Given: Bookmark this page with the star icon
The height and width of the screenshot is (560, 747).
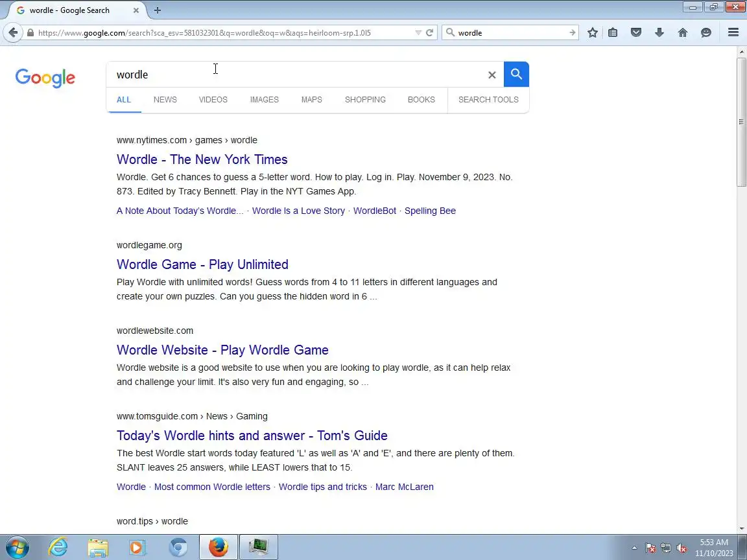Looking at the screenshot, I should (592, 32).
